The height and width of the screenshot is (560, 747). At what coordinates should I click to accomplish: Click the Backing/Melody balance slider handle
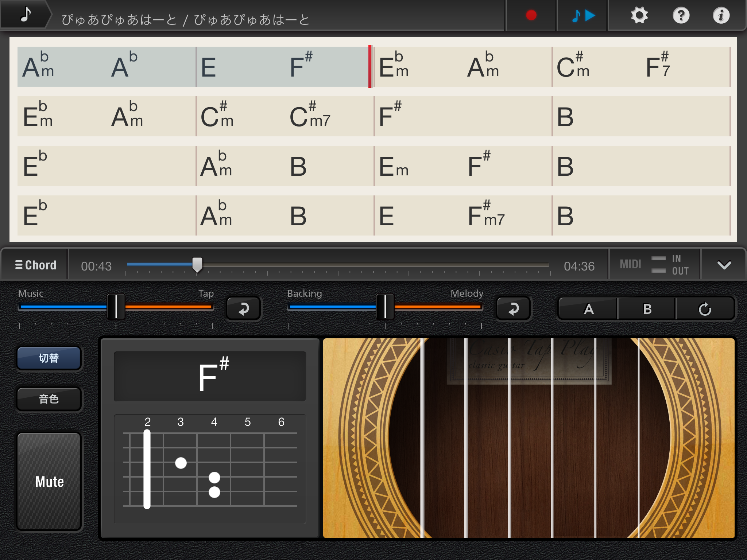pyautogui.click(x=385, y=307)
